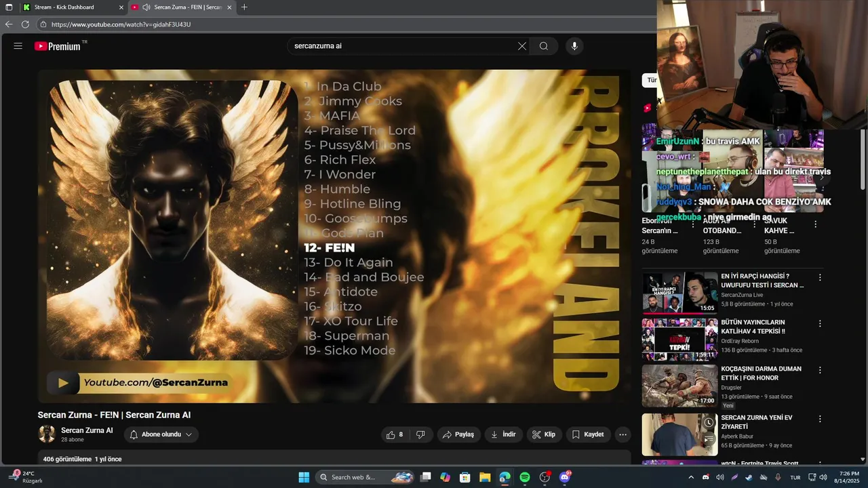The width and height of the screenshot is (868, 488).
Task: Open a new browser tab
Action: (244, 7)
